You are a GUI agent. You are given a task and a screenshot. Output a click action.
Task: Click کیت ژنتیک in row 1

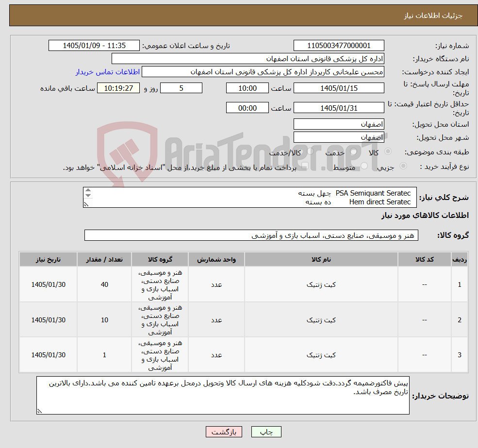point(321,284)
